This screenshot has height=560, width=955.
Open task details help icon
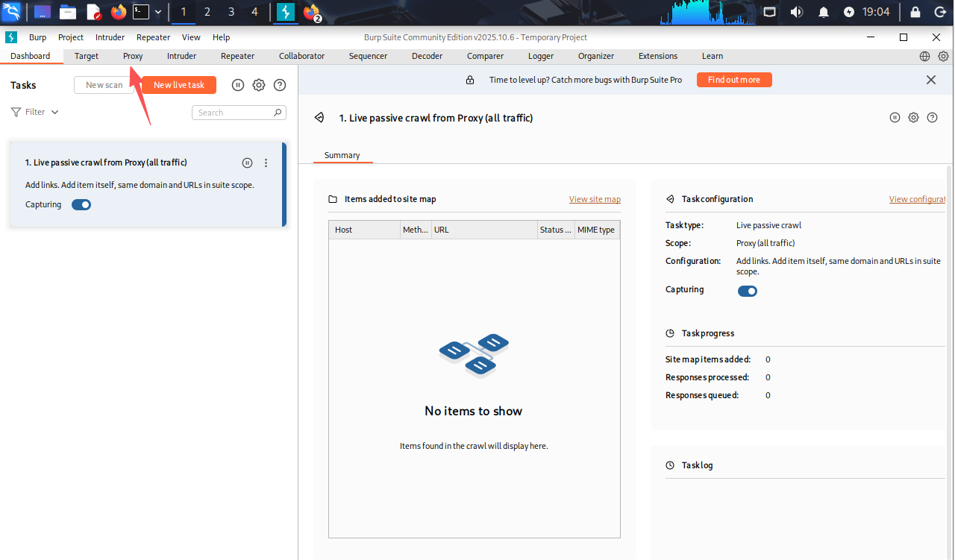(932, 117)
